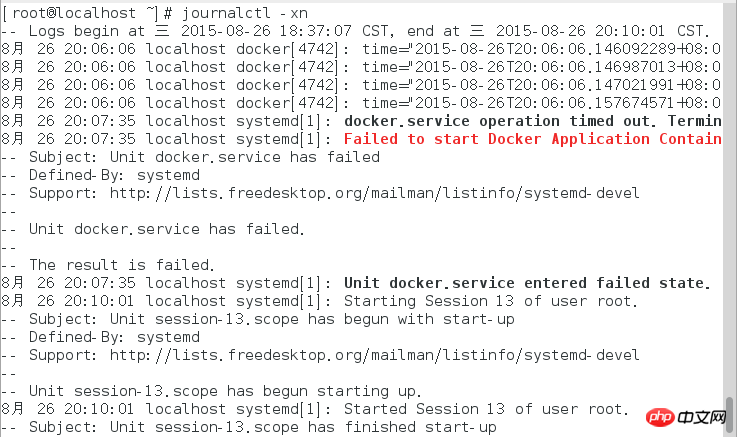The width and height of the screenshot is (737, 437).
Task: Open the second freedesktop.org systemd-devel link
Action: pyautogui.click(x=374, y=355)
